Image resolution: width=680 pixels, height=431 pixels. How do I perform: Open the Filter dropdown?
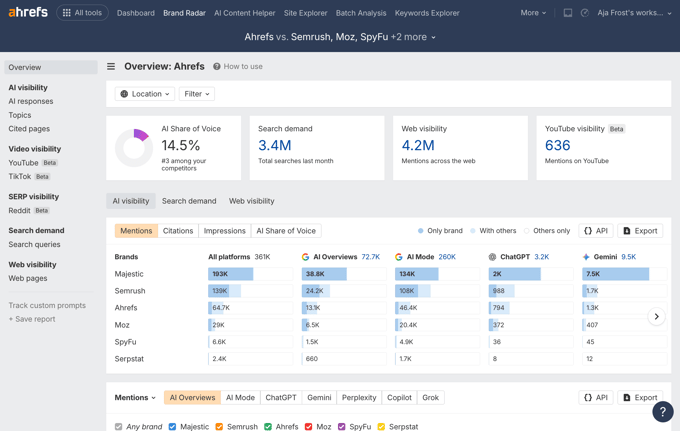pos(196,94)
